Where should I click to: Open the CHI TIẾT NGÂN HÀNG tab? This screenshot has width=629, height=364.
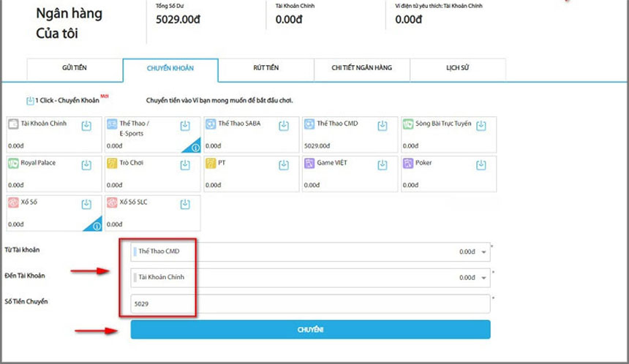pyautogui.click(x=361, y=68)
